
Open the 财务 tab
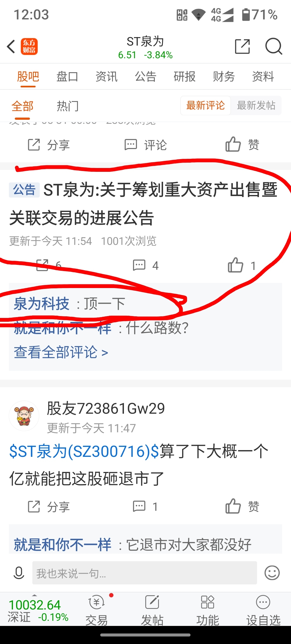coord(224,77)
